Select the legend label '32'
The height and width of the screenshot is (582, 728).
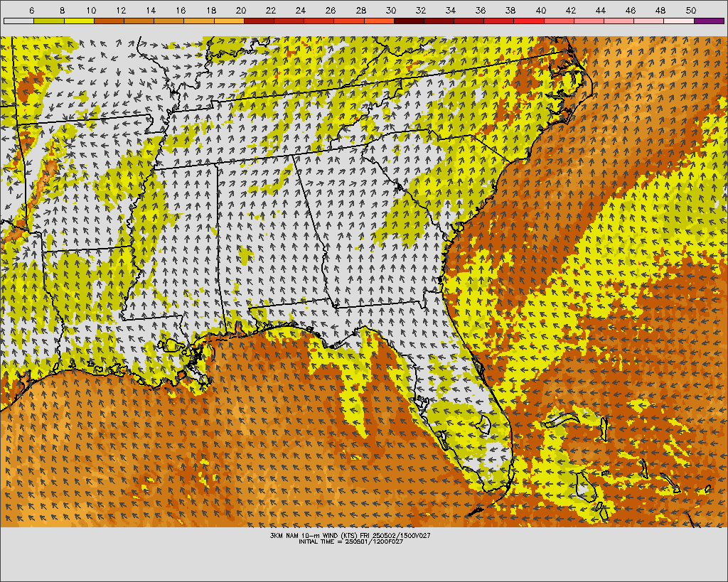point(421,10)
